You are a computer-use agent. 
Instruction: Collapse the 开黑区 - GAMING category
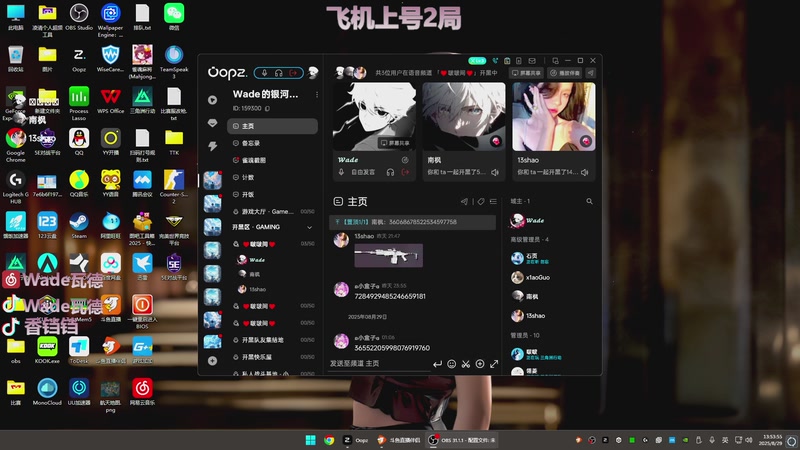point(309,227)
